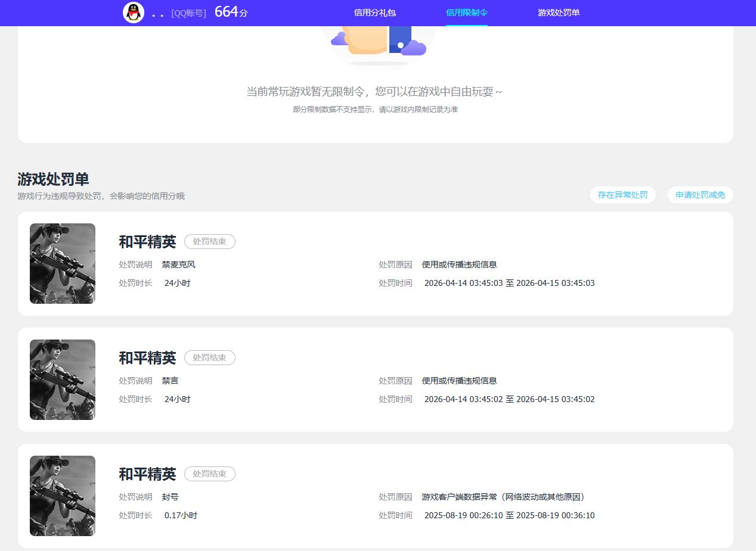Select the 信用限制令 tab

pos(467,13)
